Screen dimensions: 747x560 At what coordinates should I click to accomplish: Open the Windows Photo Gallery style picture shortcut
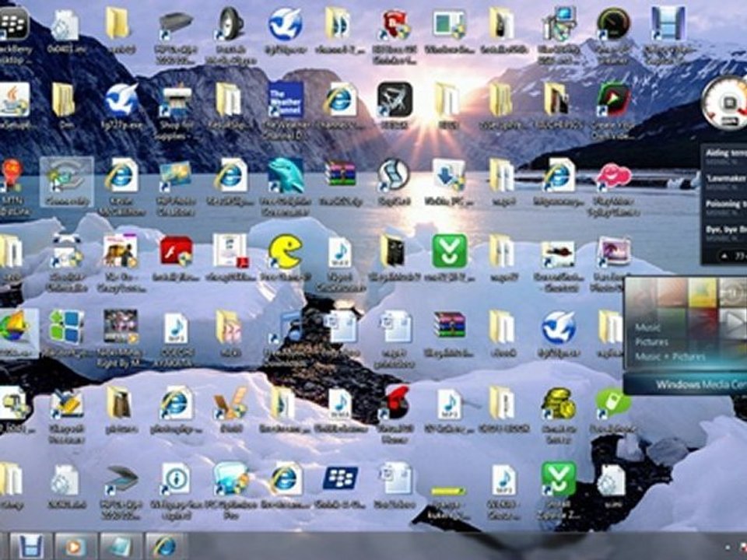point(614,251)
